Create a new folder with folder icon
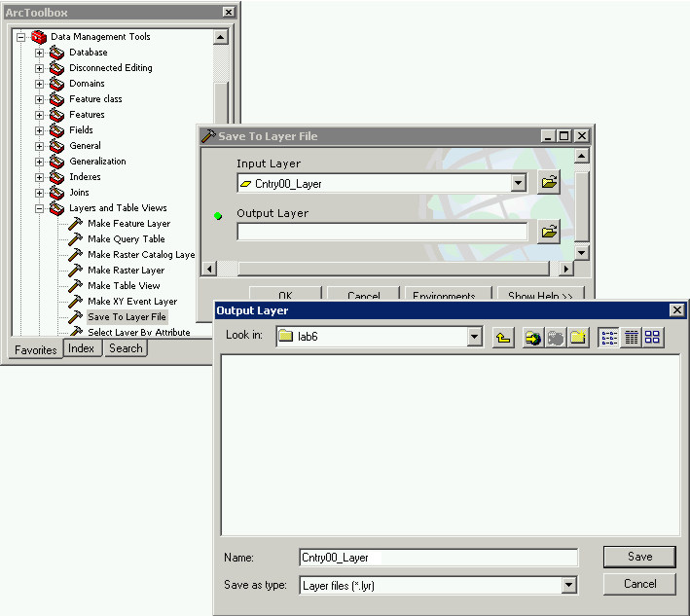This screenshot has width=690, height=616. (x=578, y=338)
